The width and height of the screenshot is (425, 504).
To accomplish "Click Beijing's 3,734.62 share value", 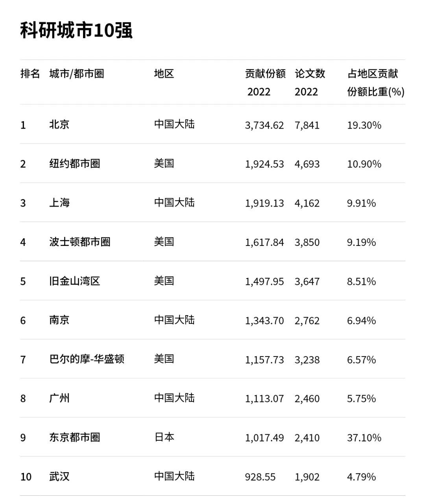I will click(264, 125).
